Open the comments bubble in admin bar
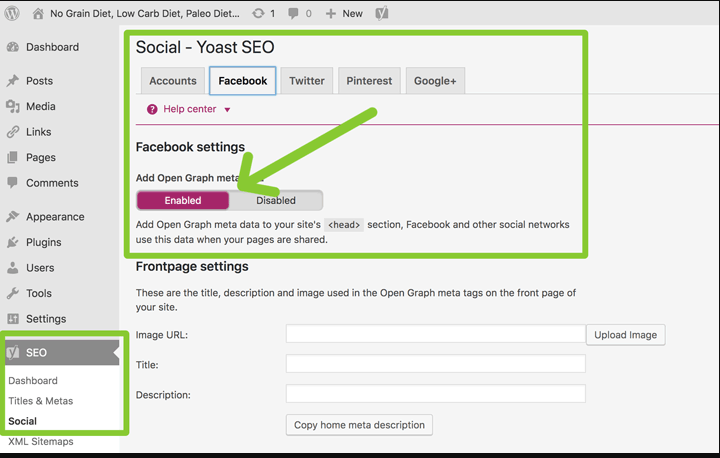 [296, 14]
